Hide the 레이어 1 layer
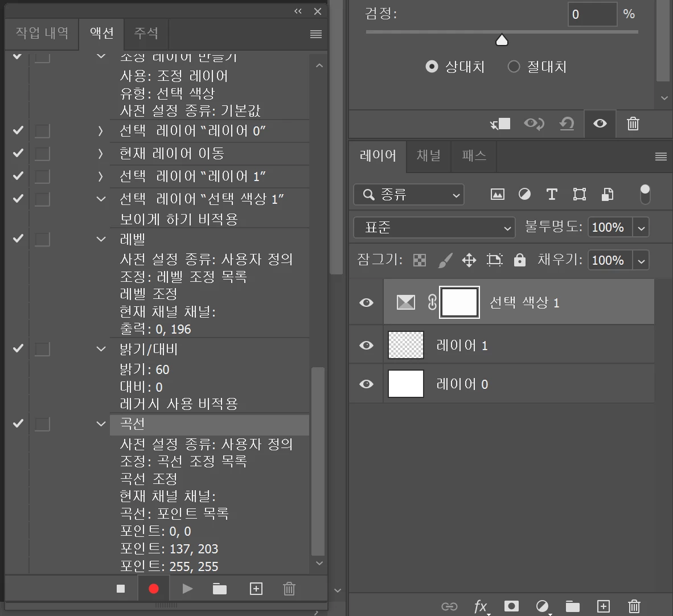Viewport: 673px width, 616px height. click(366, 345)
